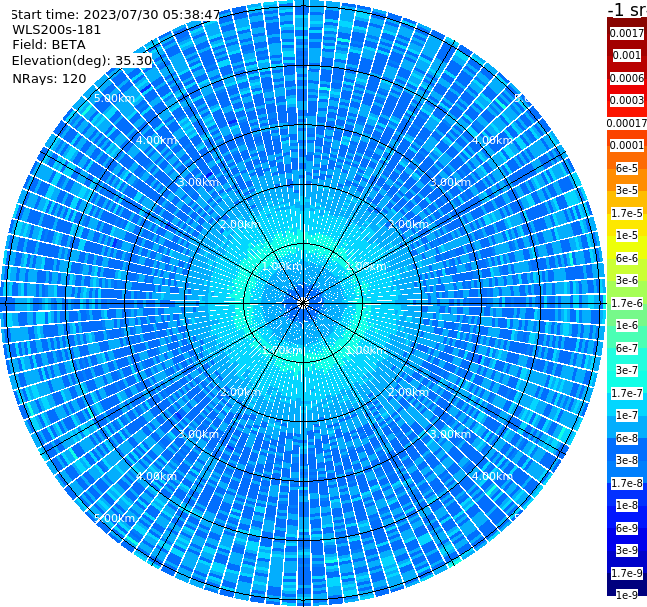The width and height of the screenshot is (647, 607).
Task: Select the 1e-5 colorbar value
Action: [627, 235]
